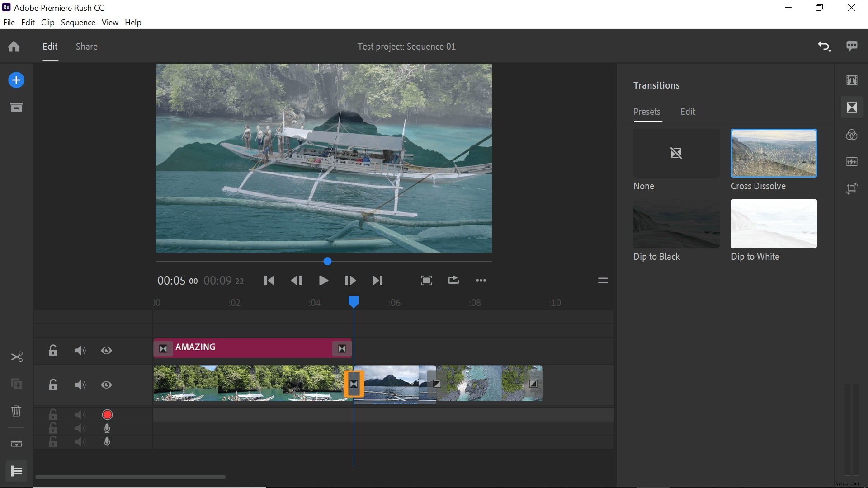Screen dimensions: 868x488
Task: Toggle full screen preview
Action: 426,281
